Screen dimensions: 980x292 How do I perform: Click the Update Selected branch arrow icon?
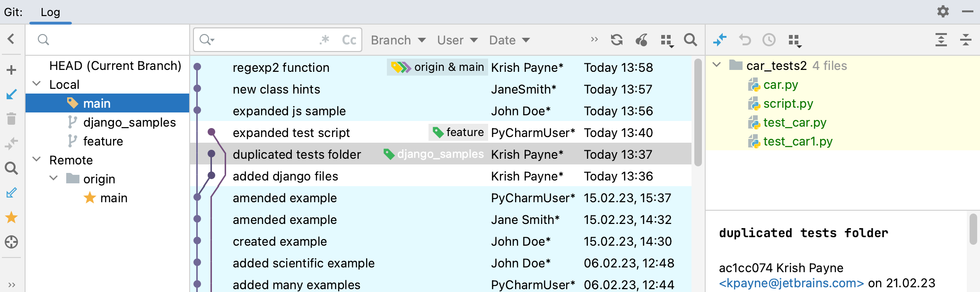click(x=11, y=94)
